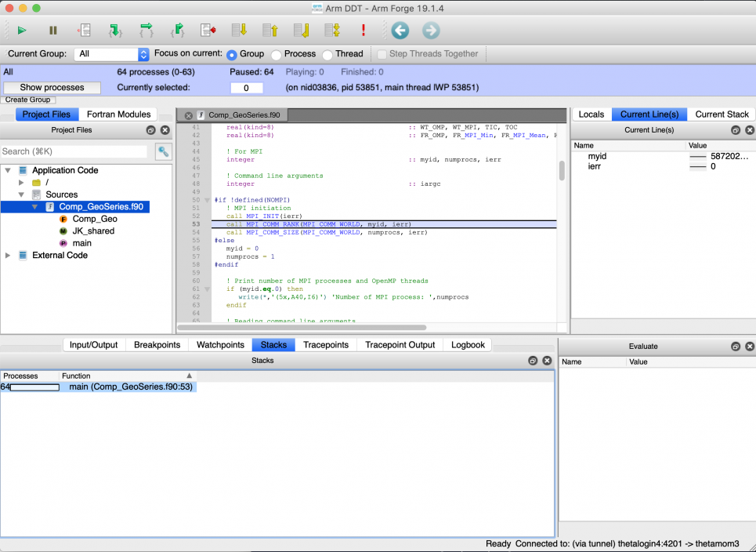Click the Search project files input field
This screenshot has height=552, width=756.
74,151
